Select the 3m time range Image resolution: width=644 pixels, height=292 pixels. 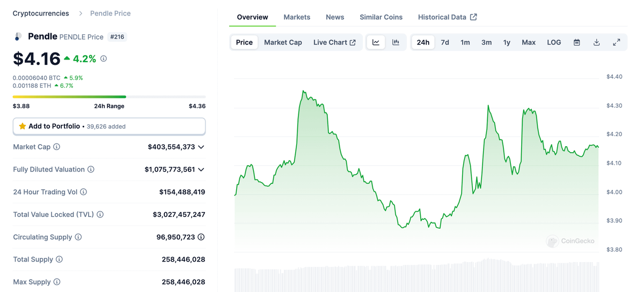pyautogui.click(x=486, y=42)
